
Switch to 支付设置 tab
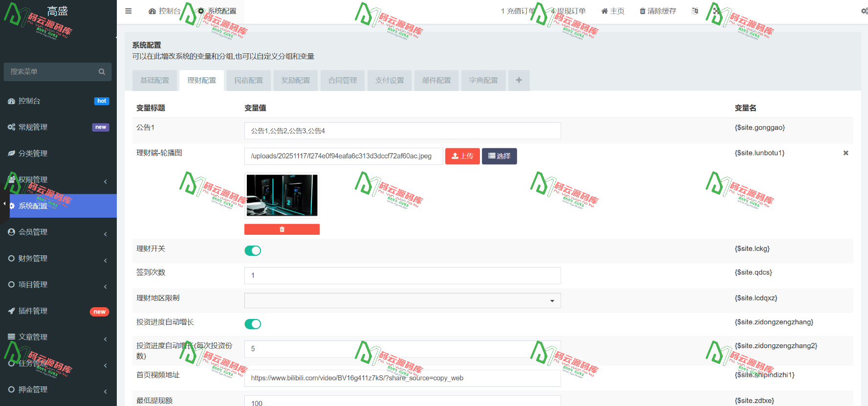click(390, 80)
